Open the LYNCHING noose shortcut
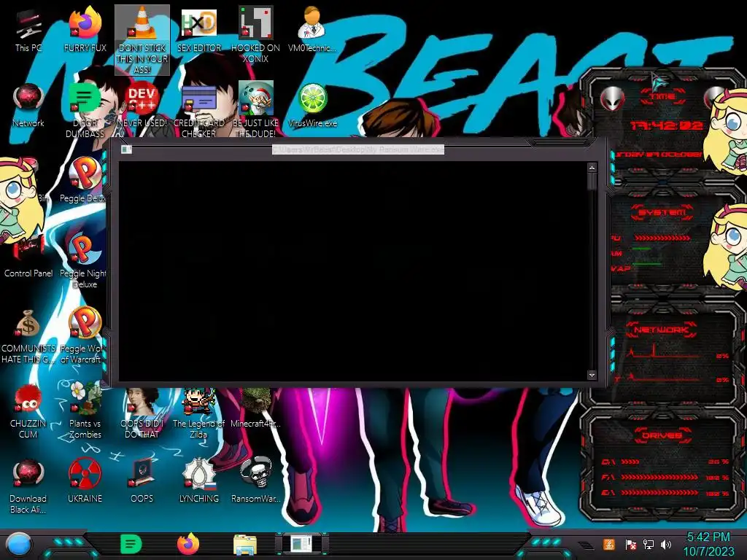This screenshot has height=560, width=747. (198, 481)
